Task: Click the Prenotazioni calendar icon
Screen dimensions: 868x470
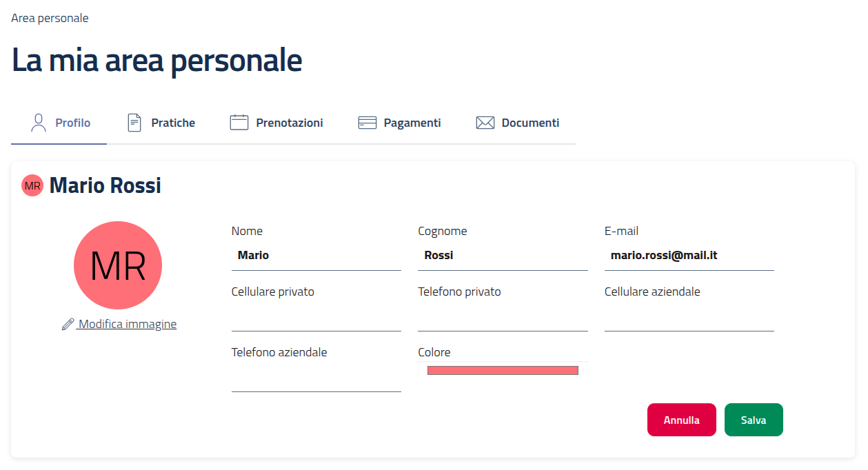Action: click(x=239, y=123)
